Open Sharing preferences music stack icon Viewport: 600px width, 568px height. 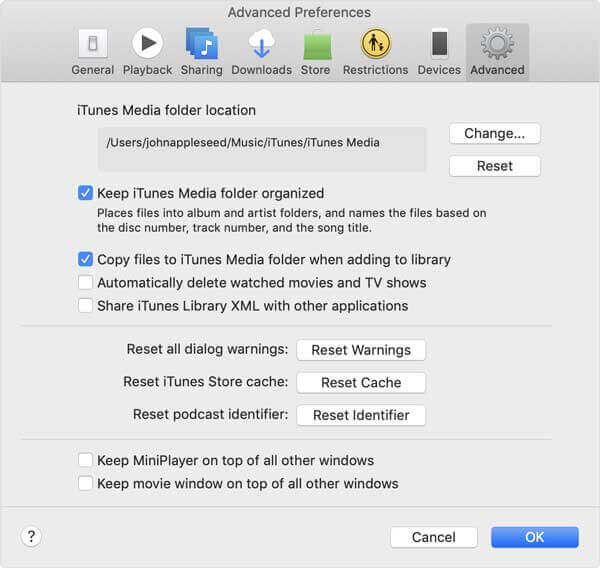(x=202, y=43)
